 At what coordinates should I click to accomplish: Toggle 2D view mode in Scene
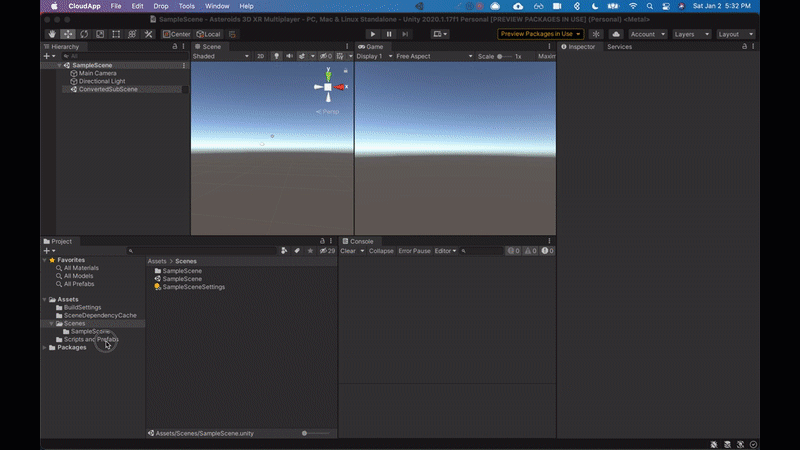[260, 56]
